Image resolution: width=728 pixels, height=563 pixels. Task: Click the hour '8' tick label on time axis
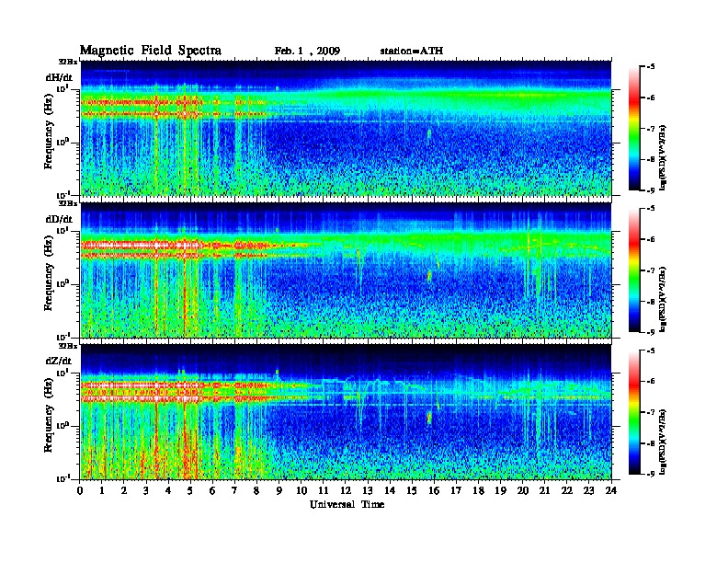(x=256, y=491)
